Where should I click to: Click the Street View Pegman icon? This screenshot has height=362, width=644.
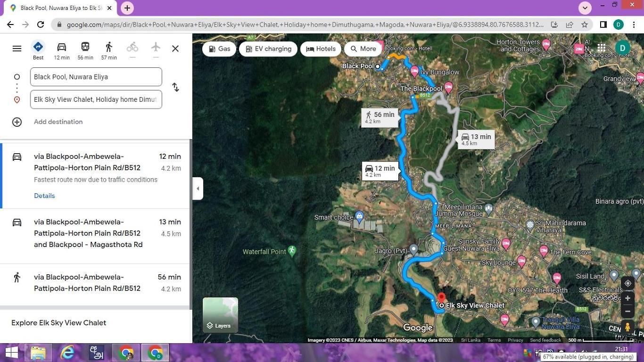coord(627,327)
